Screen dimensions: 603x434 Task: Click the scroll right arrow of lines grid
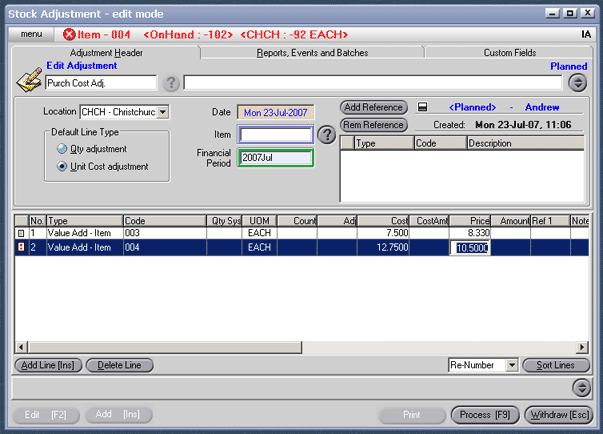click(x=582, y=347)
